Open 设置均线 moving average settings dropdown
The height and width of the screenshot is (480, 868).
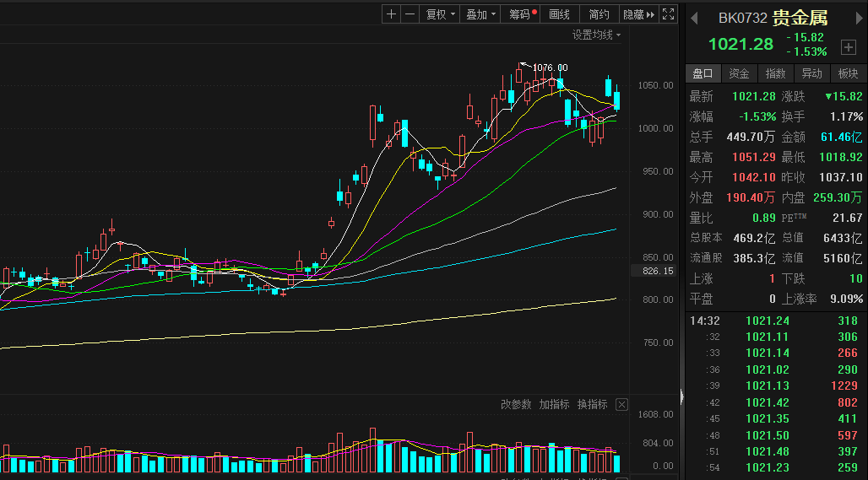pos(596,35)
